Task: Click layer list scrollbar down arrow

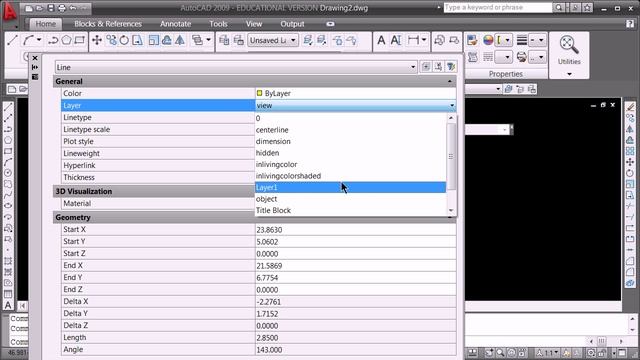Action: tap(451, 211)
